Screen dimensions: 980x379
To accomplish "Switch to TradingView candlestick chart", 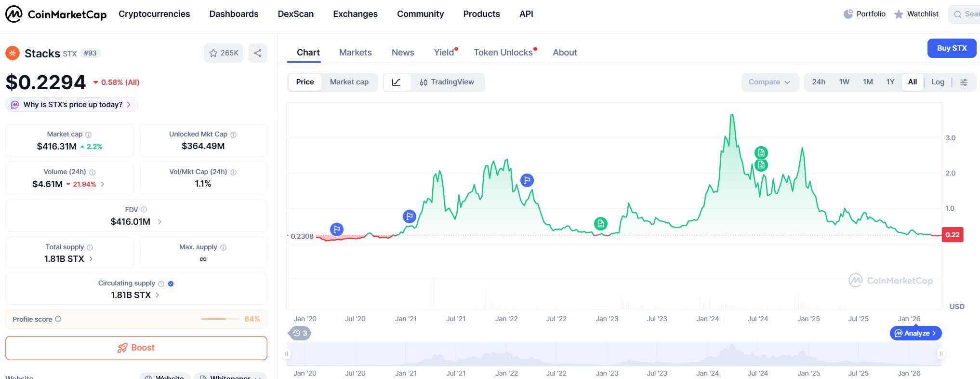I will click(x=447, y=82).
